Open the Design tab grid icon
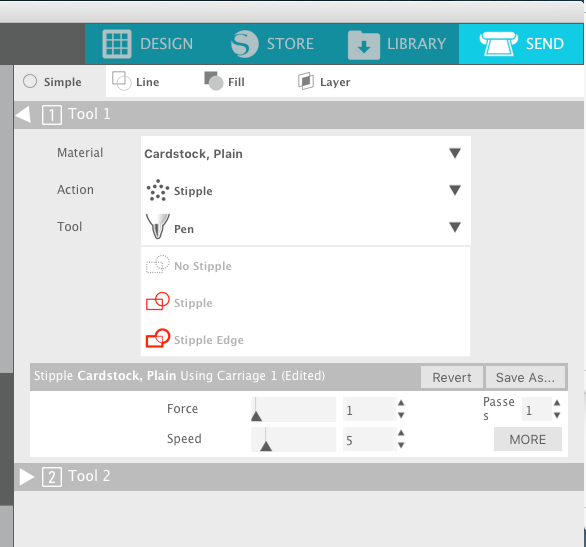The image size is (586, 547). (117, 44)
